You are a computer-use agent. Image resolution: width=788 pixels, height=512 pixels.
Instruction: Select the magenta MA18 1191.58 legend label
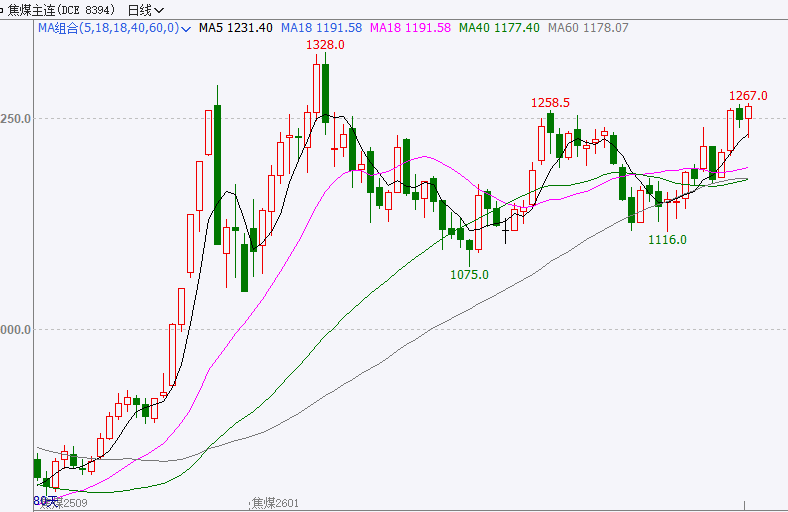408,28
